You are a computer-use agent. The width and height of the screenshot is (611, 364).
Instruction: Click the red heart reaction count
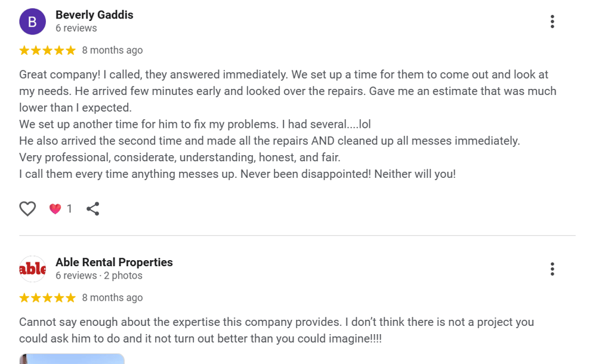(60, 209)
